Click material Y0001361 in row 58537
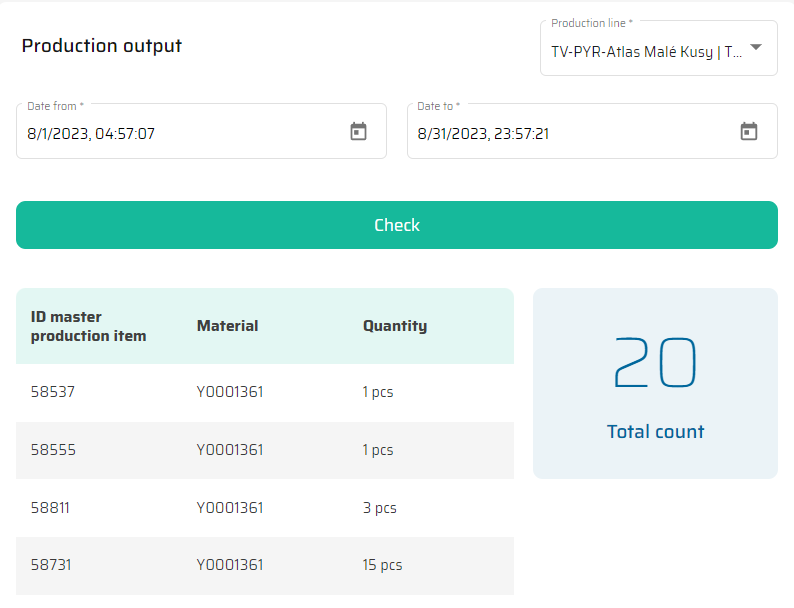The image size is (794, 608). point(230,392)
